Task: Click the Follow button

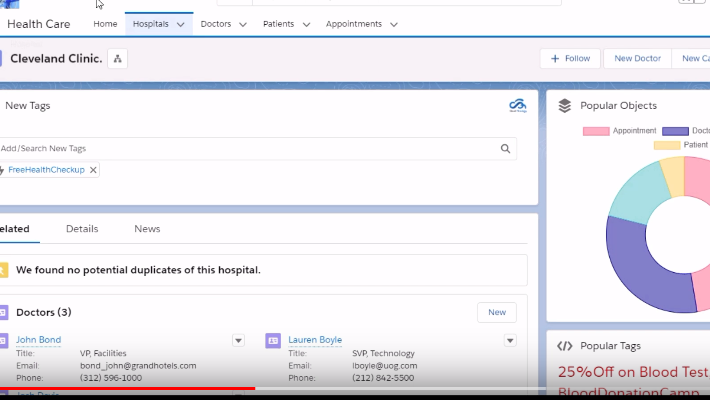Action: pos(570,58)
